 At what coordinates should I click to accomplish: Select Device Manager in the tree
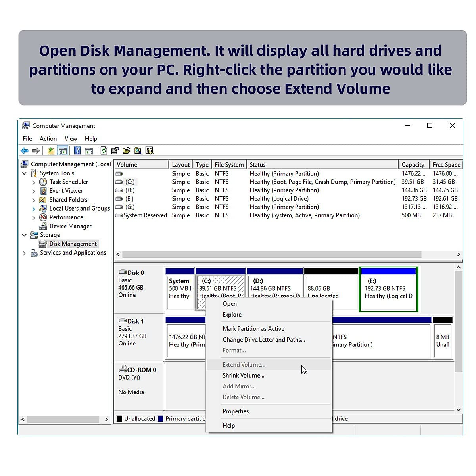(x=70, y=226)
